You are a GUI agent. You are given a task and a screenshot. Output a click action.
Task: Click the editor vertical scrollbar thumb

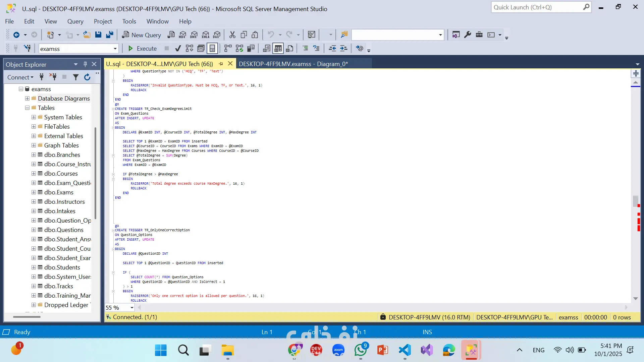point(635,201)
